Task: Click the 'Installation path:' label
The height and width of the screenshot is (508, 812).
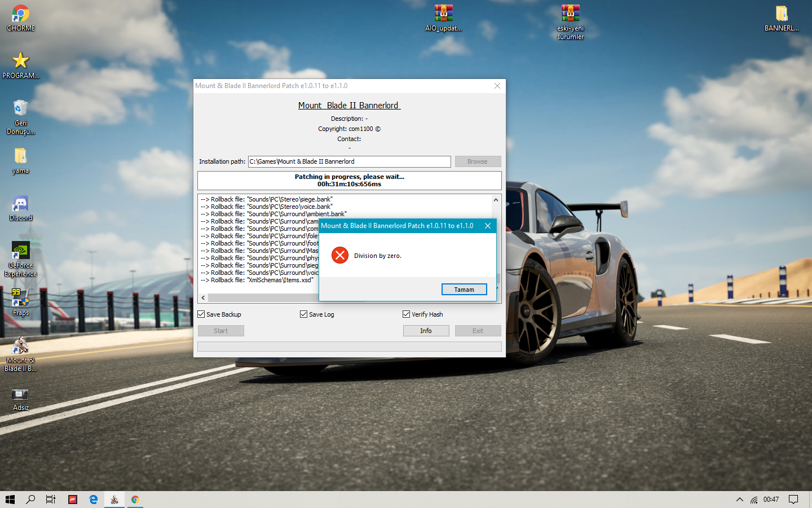Action: click(222, 161)
